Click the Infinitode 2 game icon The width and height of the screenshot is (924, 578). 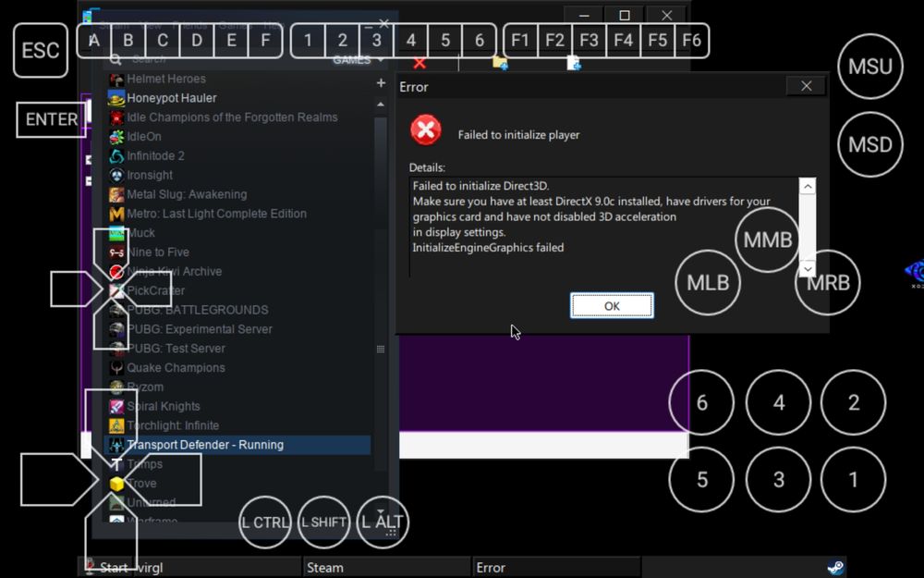116,155
